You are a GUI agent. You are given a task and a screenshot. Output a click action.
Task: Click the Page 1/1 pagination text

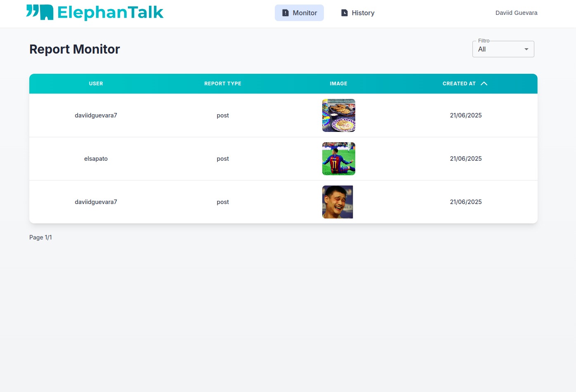(x=40, y=237)
